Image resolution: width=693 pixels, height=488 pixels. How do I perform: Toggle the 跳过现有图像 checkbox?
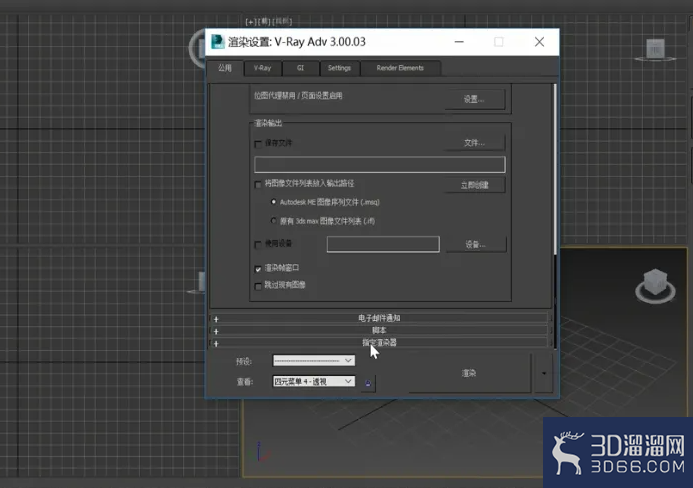tap(258, 286)
